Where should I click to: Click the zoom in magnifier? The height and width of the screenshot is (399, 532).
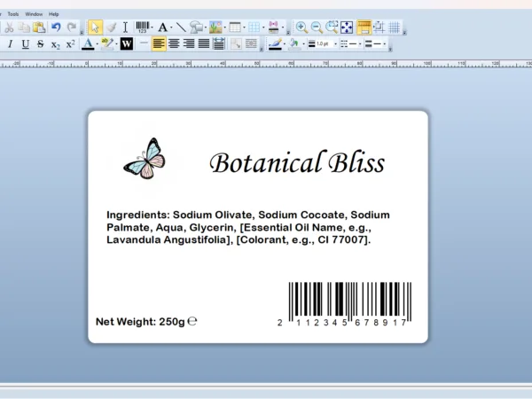[301, 27]
